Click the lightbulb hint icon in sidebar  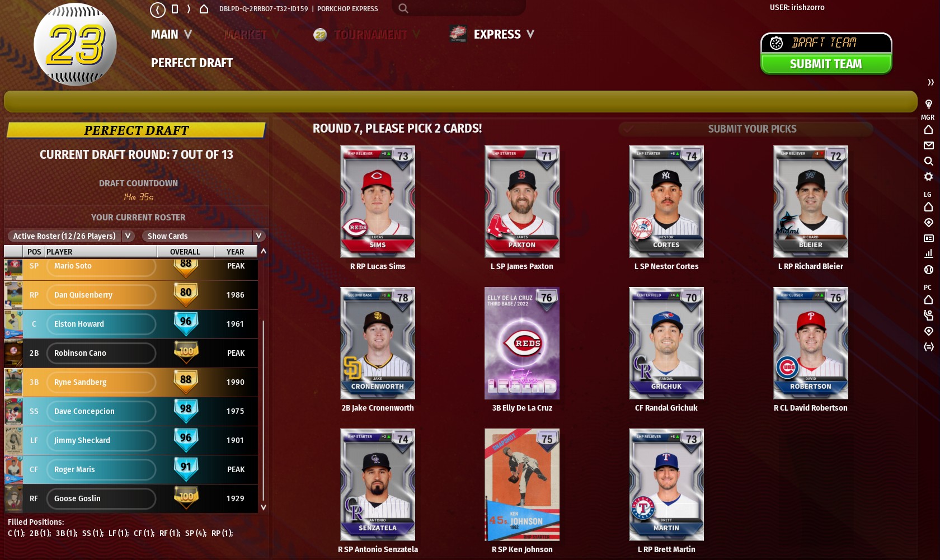(x=928, y=104)
